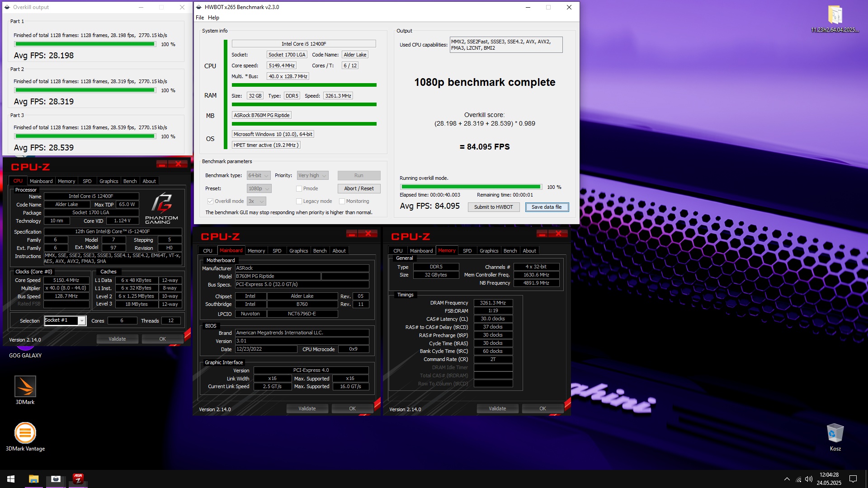Select the ASRock CPU-Z taskbar icon
The image size is (868, 488).
[78, 479]
